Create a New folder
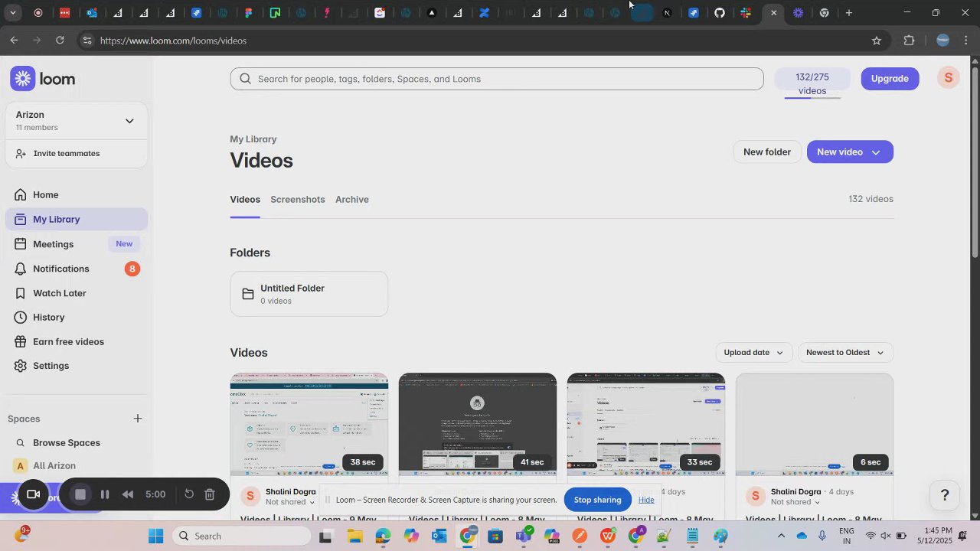Viewport: 980px width, 551px height. pos(767,152)
